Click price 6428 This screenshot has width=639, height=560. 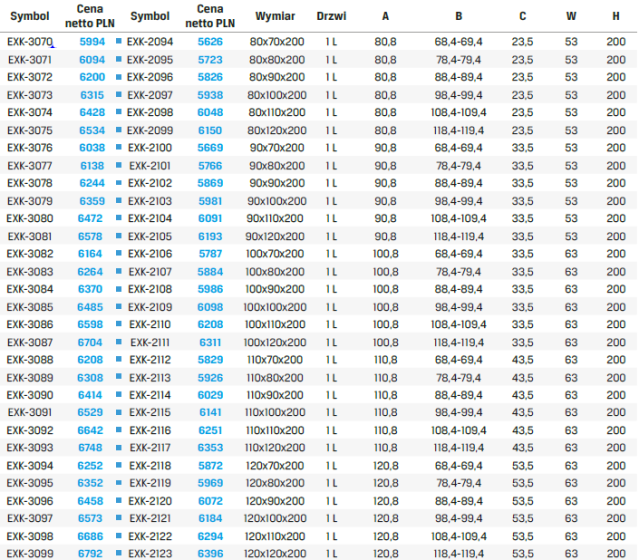(x=92, y=112)
